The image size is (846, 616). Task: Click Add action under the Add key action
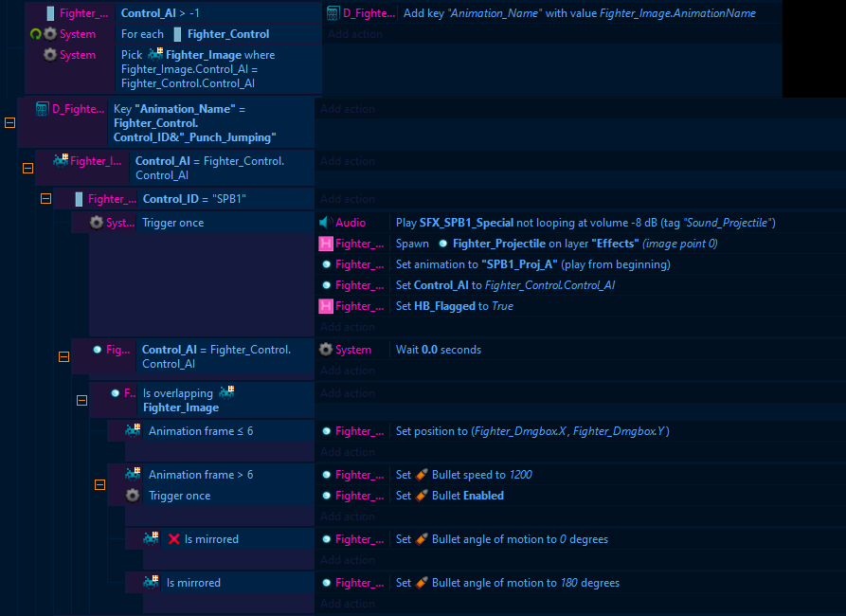coord(355,34)
